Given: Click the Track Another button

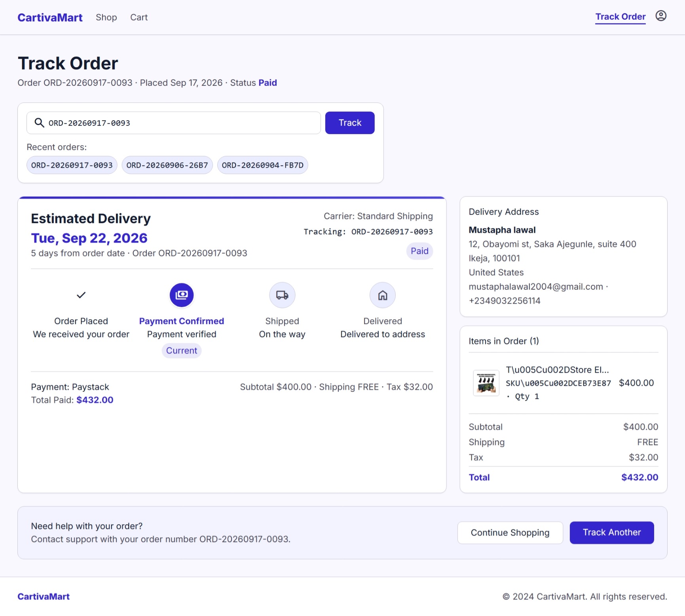Looking at the screenshot, I should (611, 533).
